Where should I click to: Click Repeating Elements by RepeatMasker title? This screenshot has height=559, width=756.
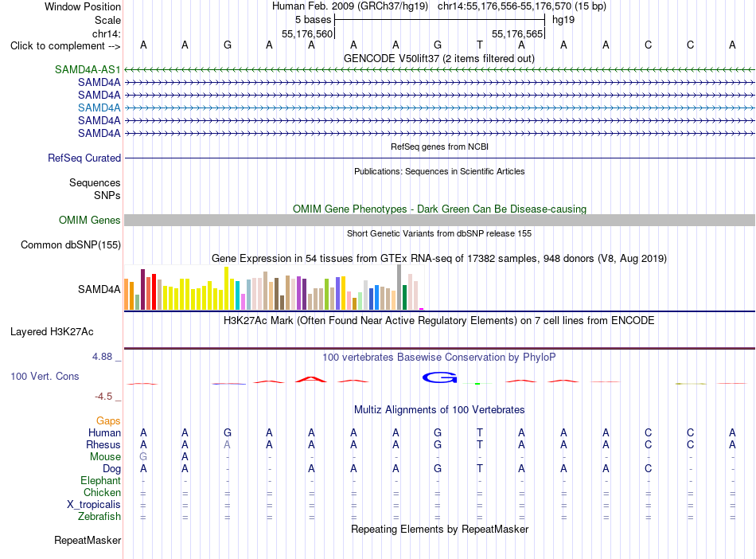[440, 529]
